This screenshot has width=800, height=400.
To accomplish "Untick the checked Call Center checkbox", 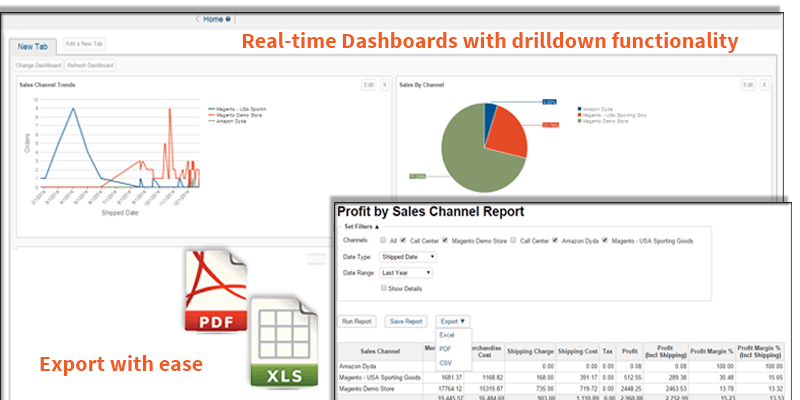I will pyautogui.click(x=404, y=240).
